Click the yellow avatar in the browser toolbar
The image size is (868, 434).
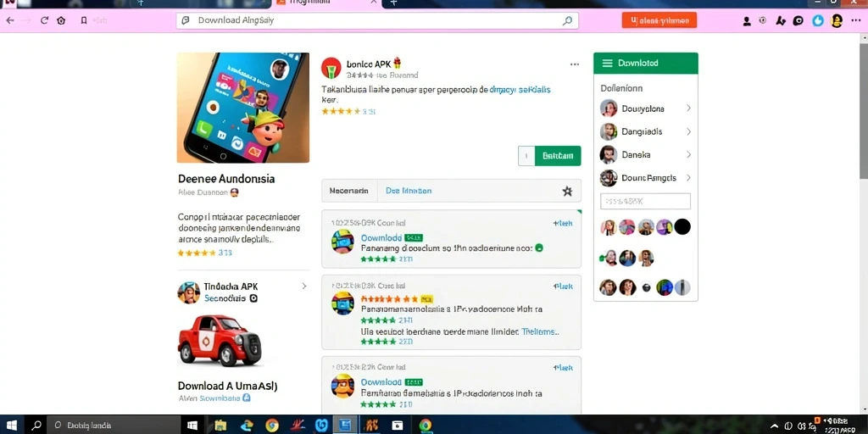(x=837, y=21)
